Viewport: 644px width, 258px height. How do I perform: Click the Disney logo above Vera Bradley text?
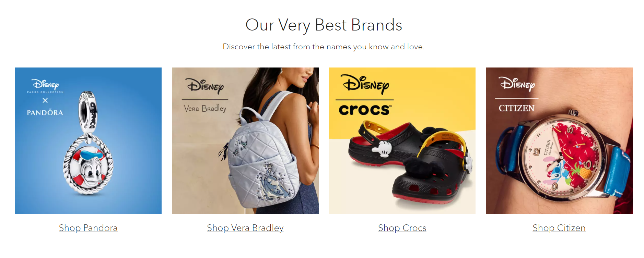click(205, 86)
